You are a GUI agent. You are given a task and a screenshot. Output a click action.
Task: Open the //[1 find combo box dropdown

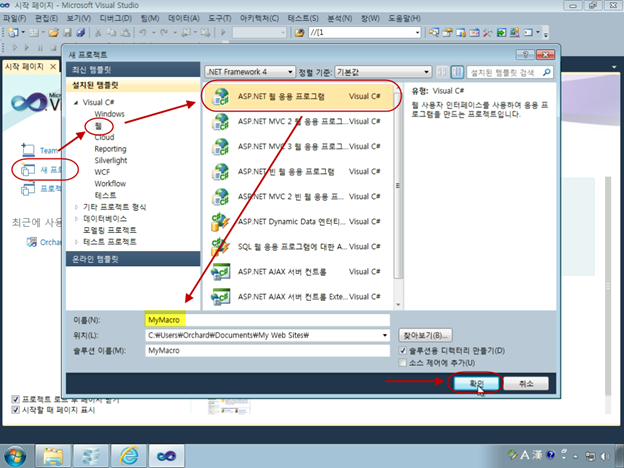pos(417,33)
